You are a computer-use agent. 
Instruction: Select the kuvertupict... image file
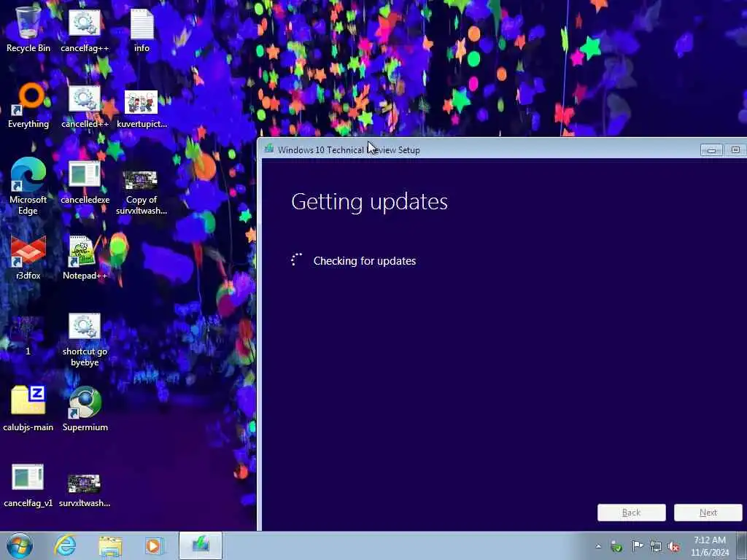point(142,108)
